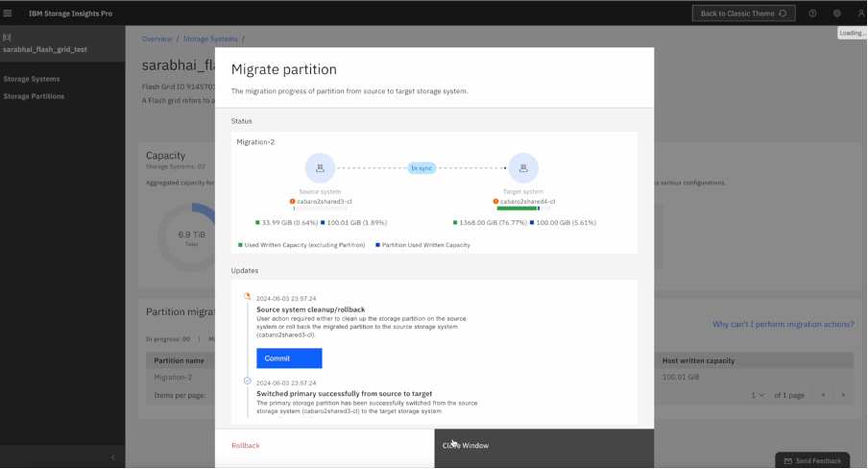Click source value 33.99 GiB (0.64%)
The height and width of the screenshot is (469, 868).
[290, 222]
